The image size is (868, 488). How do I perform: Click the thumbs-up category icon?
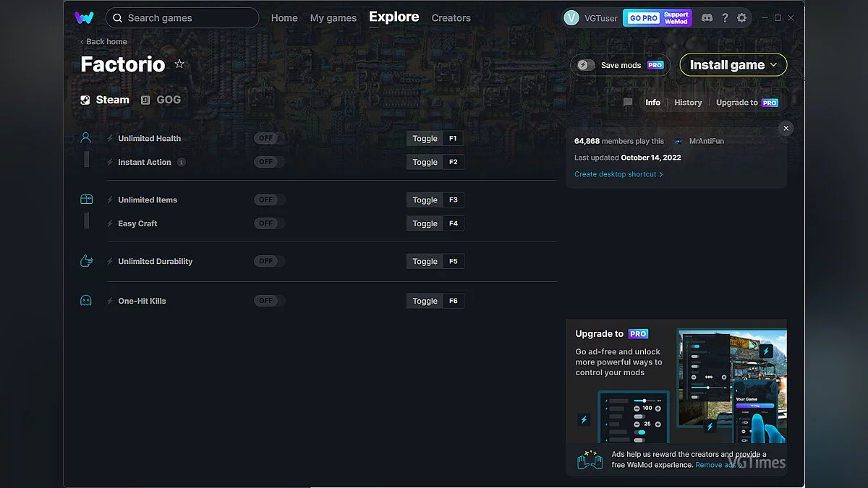(86, 261)
